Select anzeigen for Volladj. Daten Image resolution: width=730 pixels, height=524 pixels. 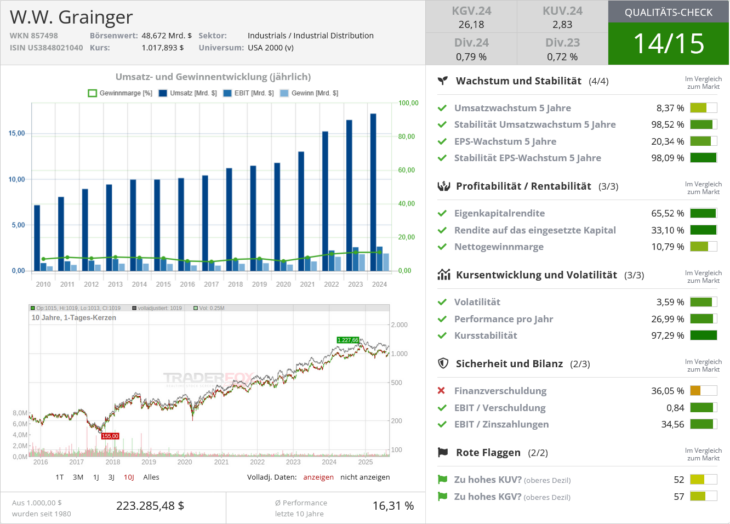(318, 477)
